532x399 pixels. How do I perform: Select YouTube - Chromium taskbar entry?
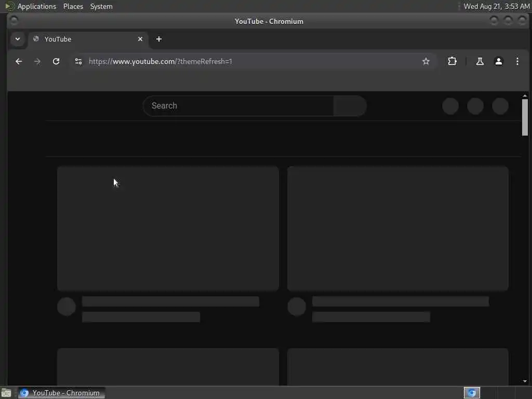tap(61, 393)
